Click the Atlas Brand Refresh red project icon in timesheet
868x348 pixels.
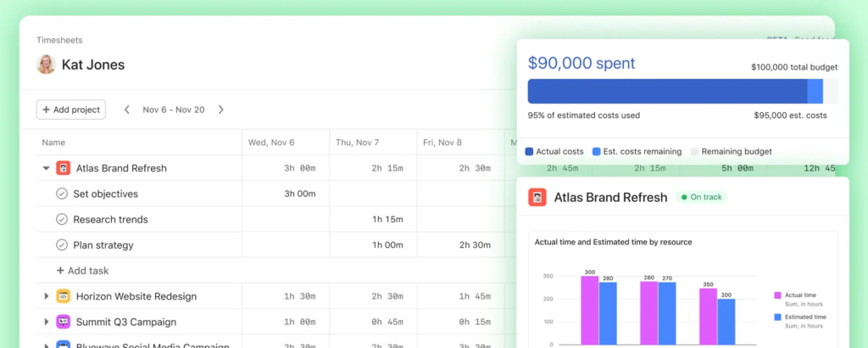(63, 168)
